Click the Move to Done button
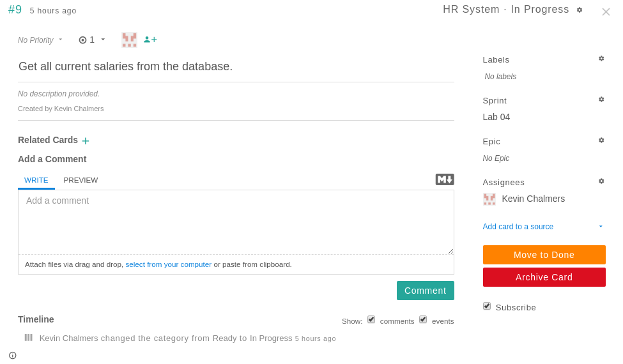Image resolution: width=623 pixels, height=364 pixels. pos(544,255)
